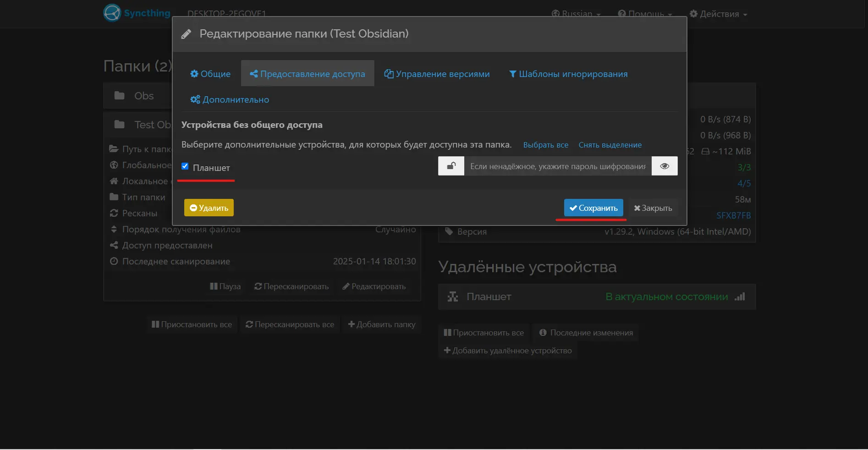Click the Выбрать все link

click(545, 145)
